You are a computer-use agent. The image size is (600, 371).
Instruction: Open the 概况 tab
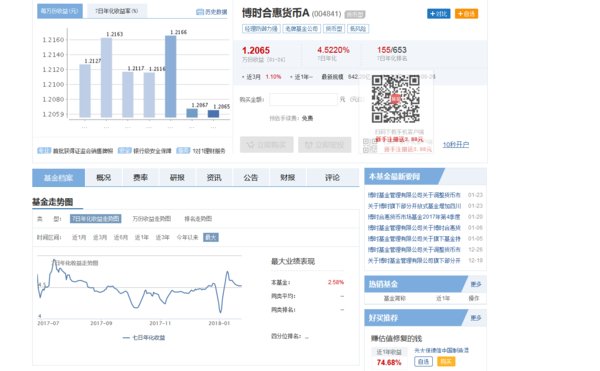click(x=103, y=178)
